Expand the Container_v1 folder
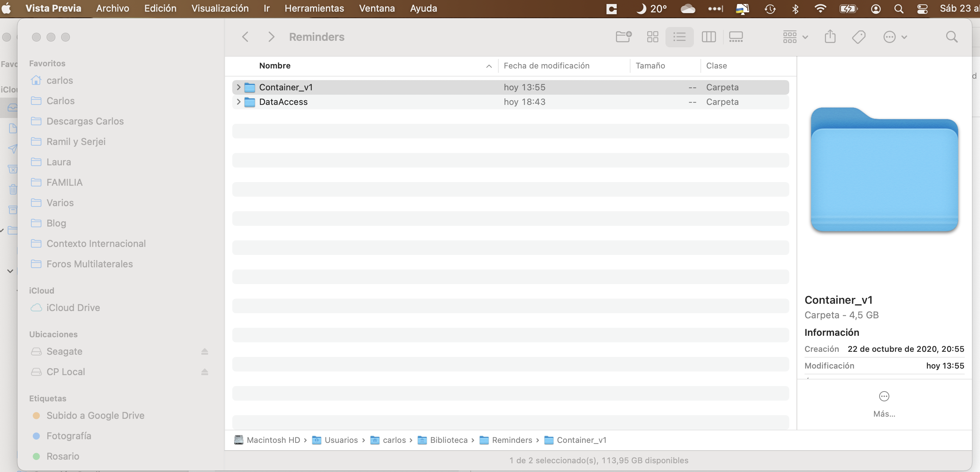The image size is (980, 472). tap(238, 87)
